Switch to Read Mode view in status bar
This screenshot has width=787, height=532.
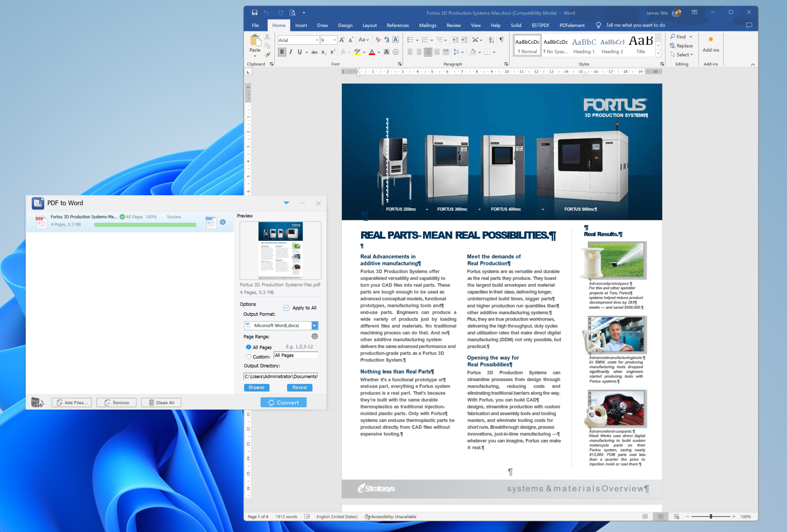pos(645,516)
